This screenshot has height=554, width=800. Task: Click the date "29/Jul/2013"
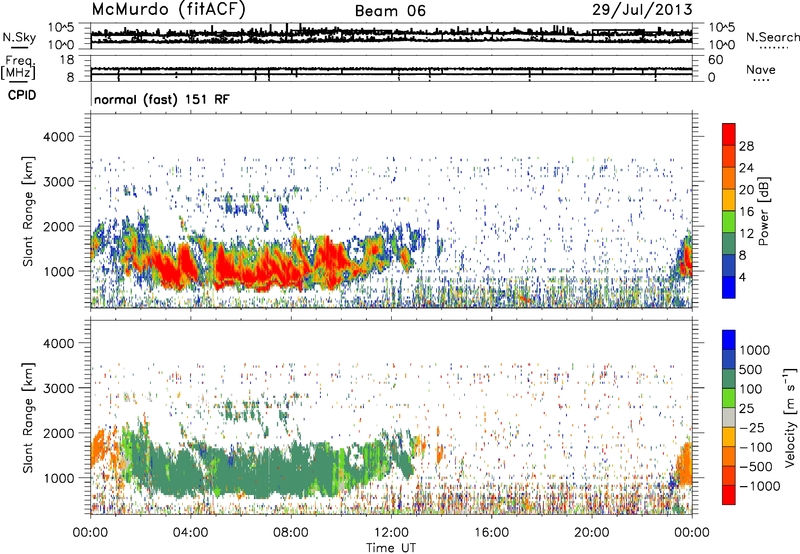(x=642, y=10)
